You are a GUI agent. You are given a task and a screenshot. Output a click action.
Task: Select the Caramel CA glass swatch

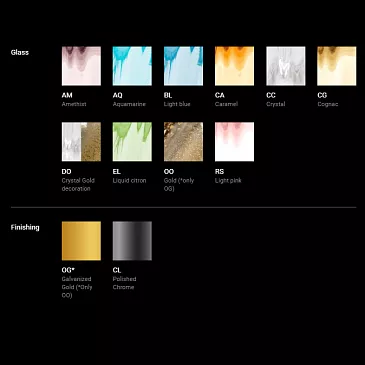pyautogui.click(x=234, y=66)
